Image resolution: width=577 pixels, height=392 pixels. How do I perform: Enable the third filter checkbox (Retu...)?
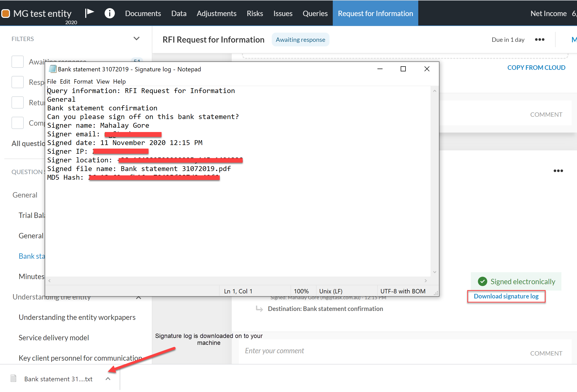(x=18, y=102)
